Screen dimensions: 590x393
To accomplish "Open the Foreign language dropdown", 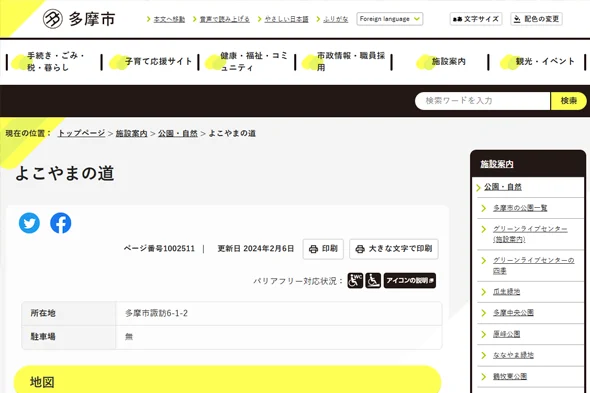I will click(x=390, y=19).
